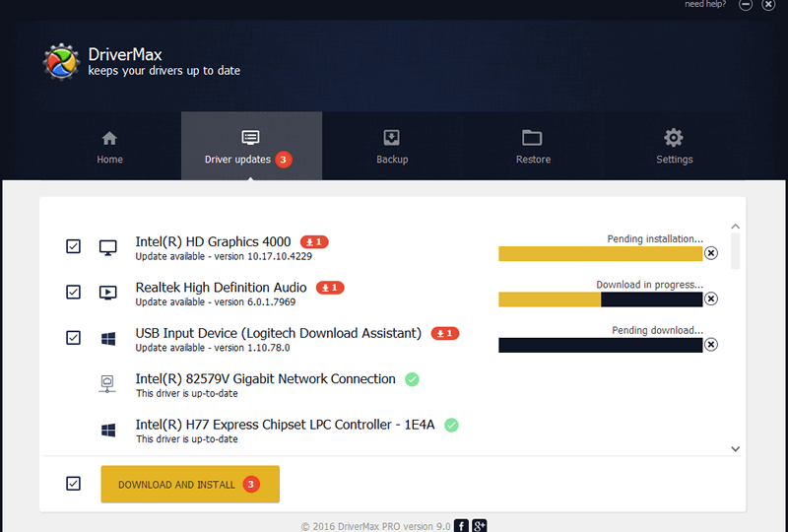Screen dimensions: 788x532
Task: Click the Driver updates list icon
Action: point(250,137)
